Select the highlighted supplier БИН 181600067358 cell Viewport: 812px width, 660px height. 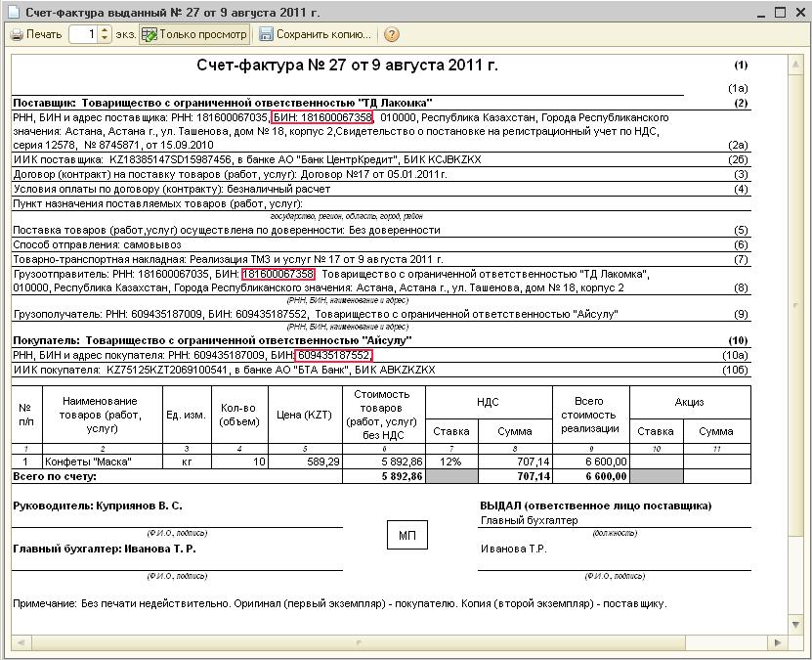coord(322,117)
